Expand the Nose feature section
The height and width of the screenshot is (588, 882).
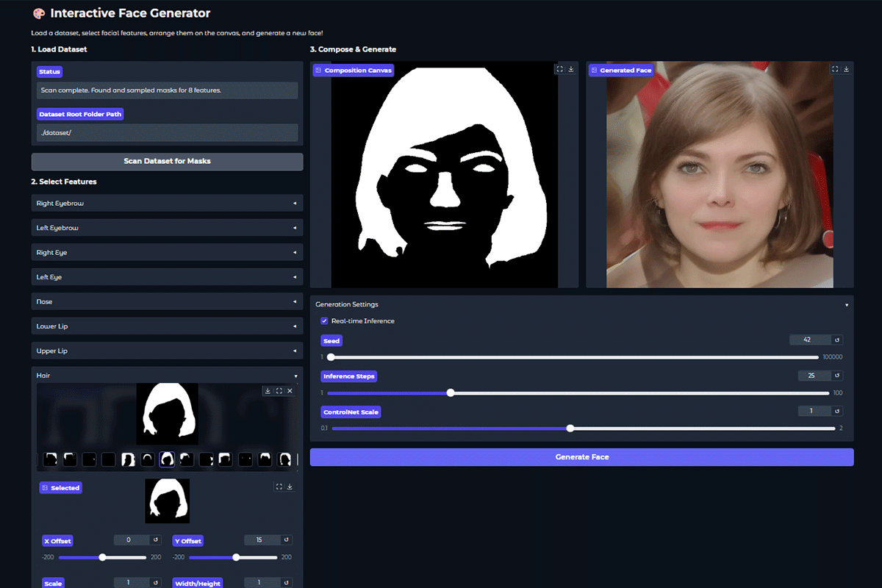(167, 301)
